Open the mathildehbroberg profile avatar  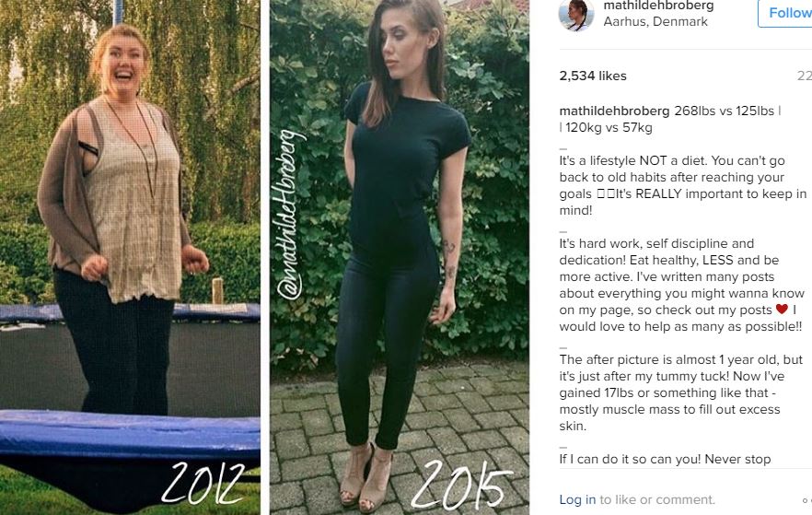[x=576, y=15]
